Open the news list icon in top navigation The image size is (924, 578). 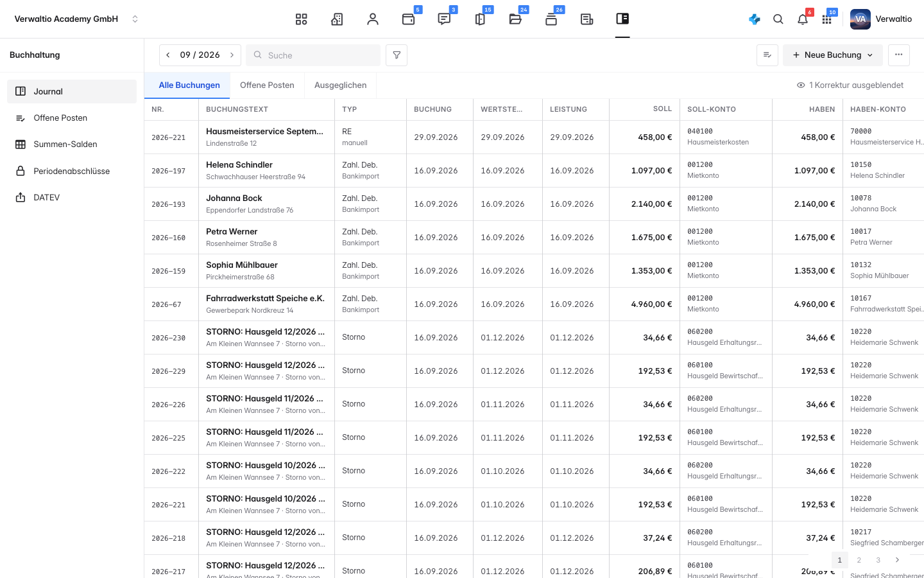[586, 19]
